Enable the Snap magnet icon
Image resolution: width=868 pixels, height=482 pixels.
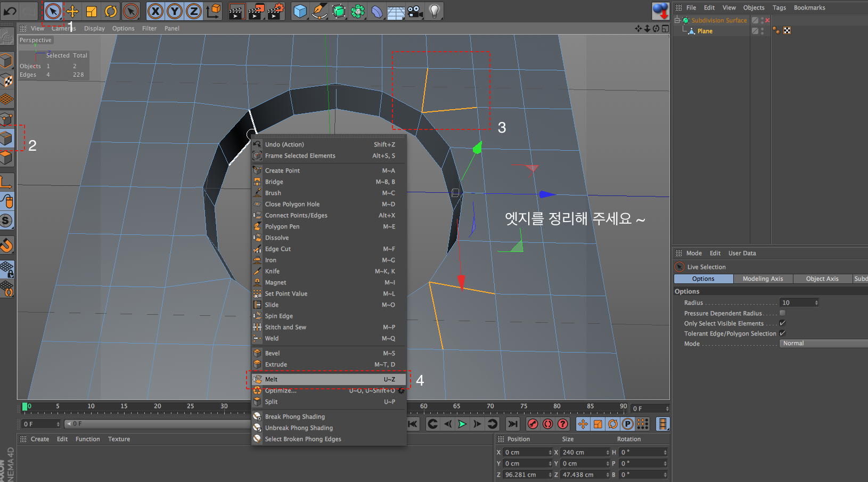coord(6,245)
